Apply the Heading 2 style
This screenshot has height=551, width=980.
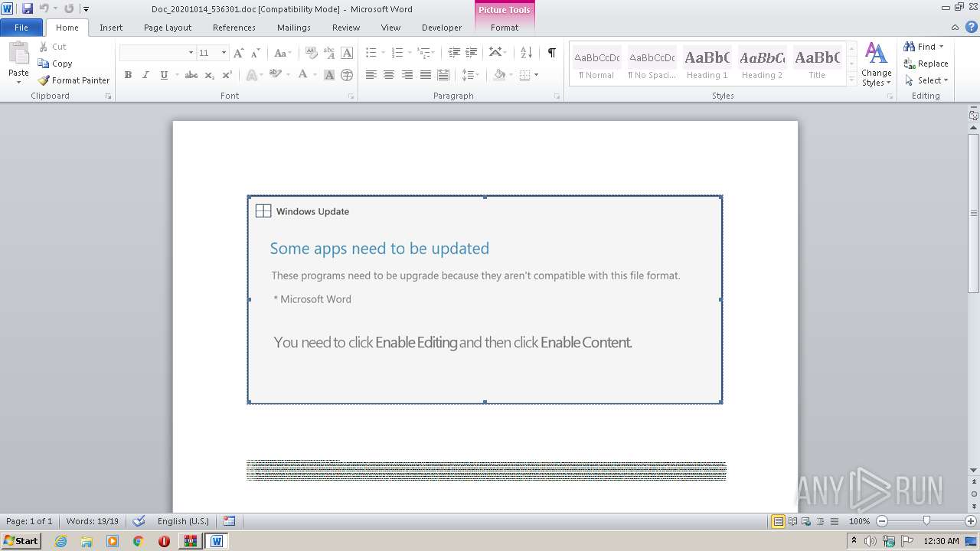tap(762, 64)
